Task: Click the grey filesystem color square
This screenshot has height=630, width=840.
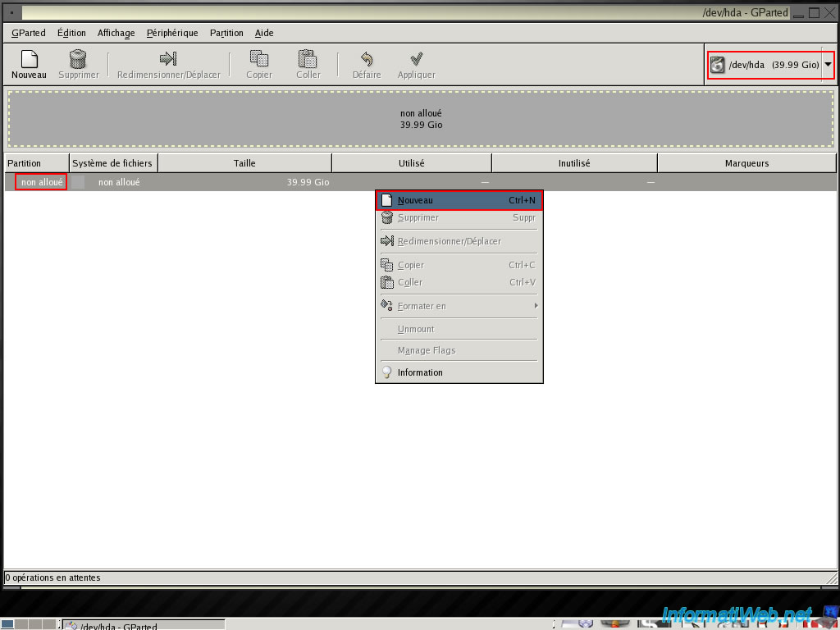Action: [78, 182]
